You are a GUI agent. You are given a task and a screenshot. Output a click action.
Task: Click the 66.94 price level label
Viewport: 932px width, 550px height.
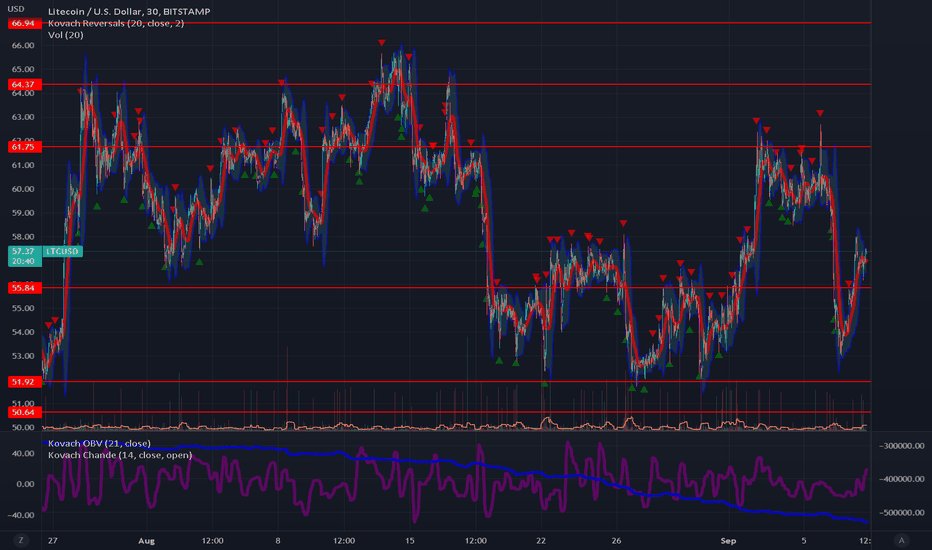(24, 23)
